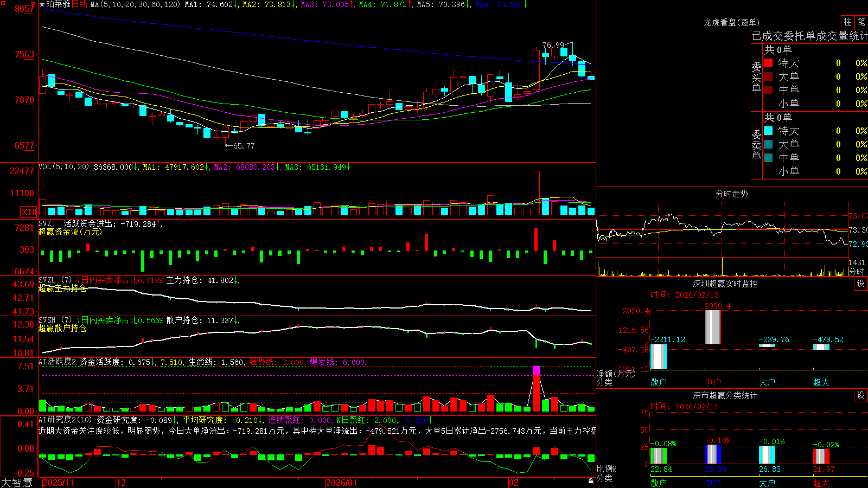Click the red question mark help icon
This screenshot has width=868, height=488.
(x=34, y=4)
